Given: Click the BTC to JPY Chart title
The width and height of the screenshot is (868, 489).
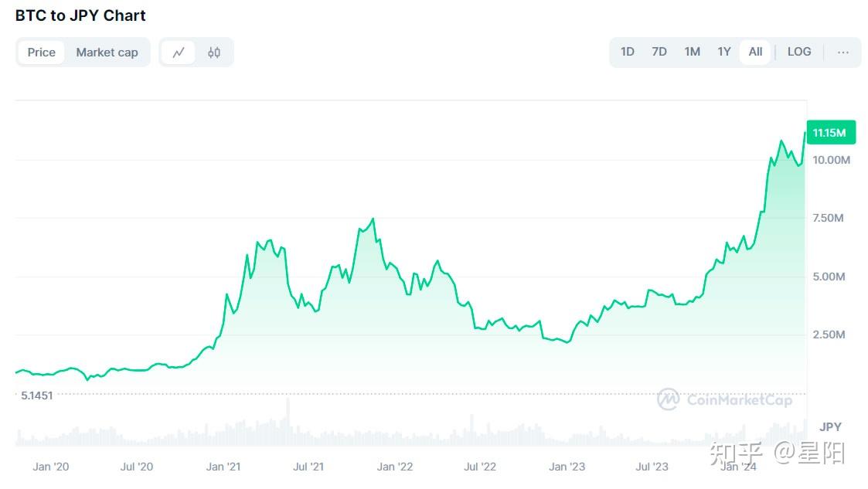Looking at the screenshot, I should tap(80, 15).
